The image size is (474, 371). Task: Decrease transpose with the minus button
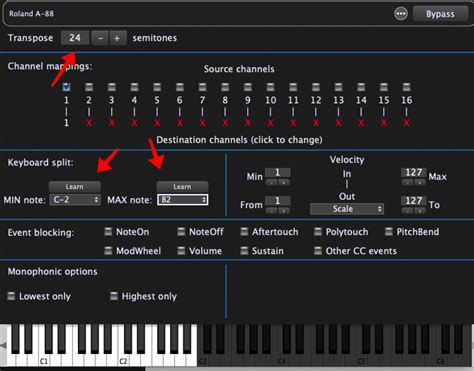100,38
